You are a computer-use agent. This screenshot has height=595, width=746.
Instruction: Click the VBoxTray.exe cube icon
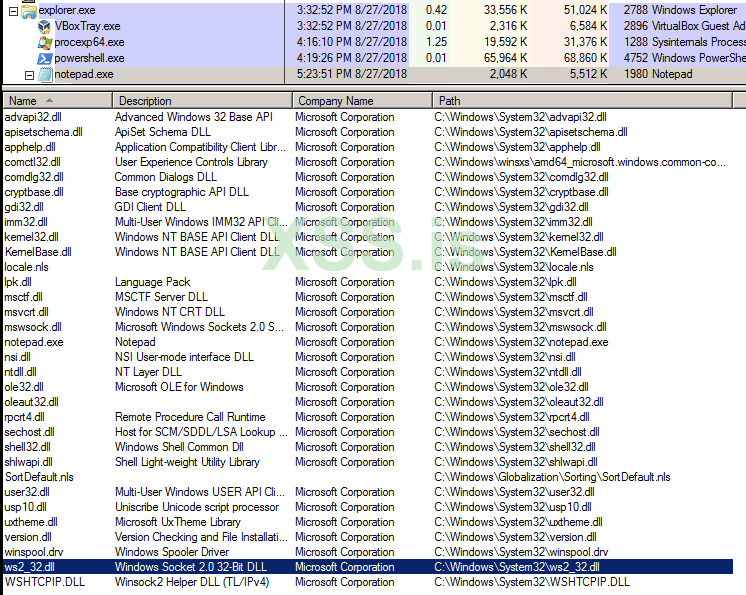pos(45,27)
